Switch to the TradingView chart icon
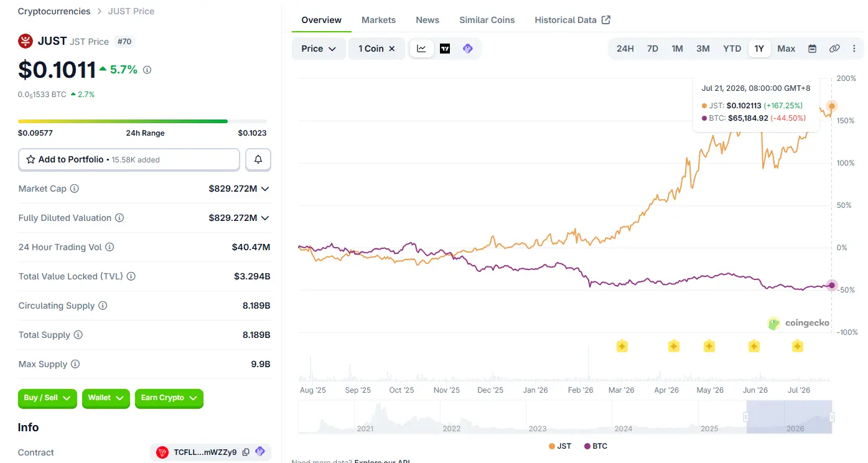This screenshot has width=868, height=463. [x=445, y=49]
